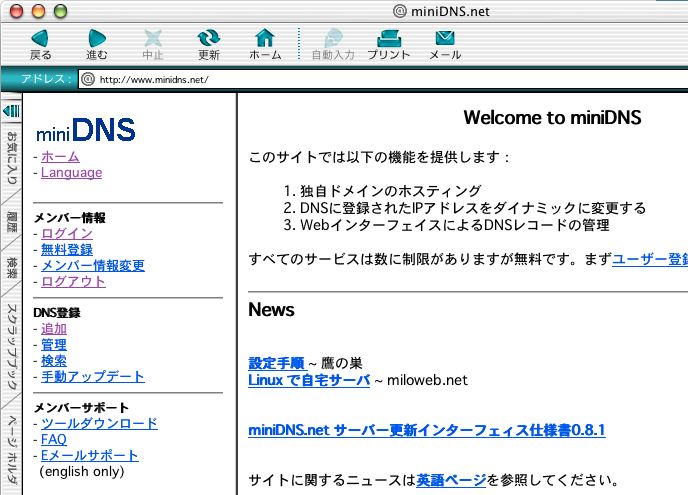Viewport: 688px width, 495px height.
Task: Click the アドレス label in address bar
Action: point(46,79)
